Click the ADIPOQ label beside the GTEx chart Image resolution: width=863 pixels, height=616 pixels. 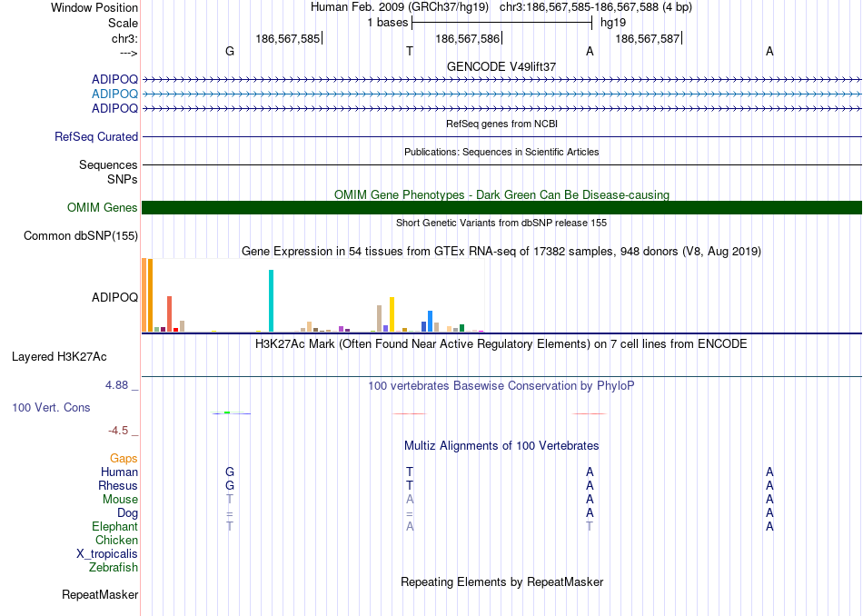coord(114,297)
